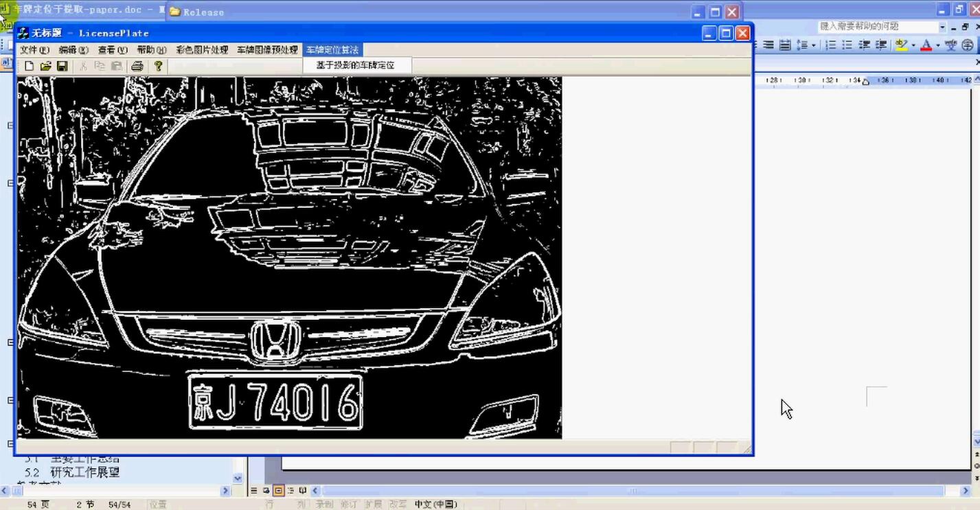980x510 pixels.
Task: Click the New file icon in LicensePlate toolbar
Action: [x=29, y=66]
